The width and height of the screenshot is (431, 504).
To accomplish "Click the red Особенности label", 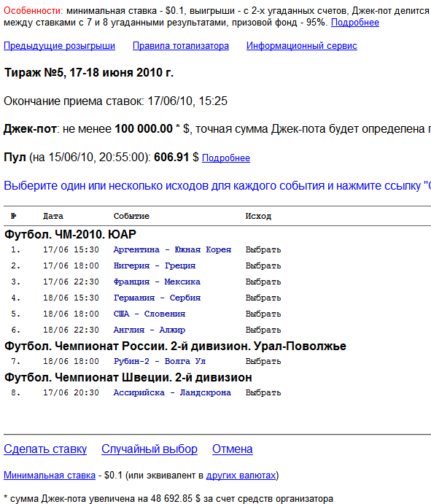I will coord(34,11).
